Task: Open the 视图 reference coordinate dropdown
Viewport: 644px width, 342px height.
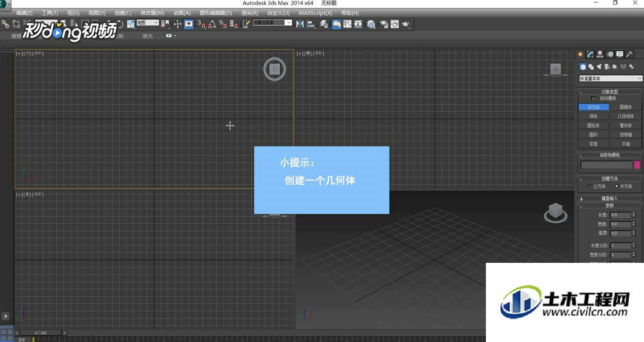Action: (x=147, y=23)
